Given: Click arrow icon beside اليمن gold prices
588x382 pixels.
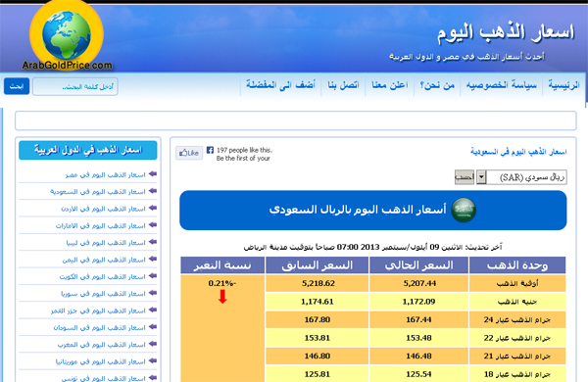Looking at the screenshot, I should click(153, 259).
